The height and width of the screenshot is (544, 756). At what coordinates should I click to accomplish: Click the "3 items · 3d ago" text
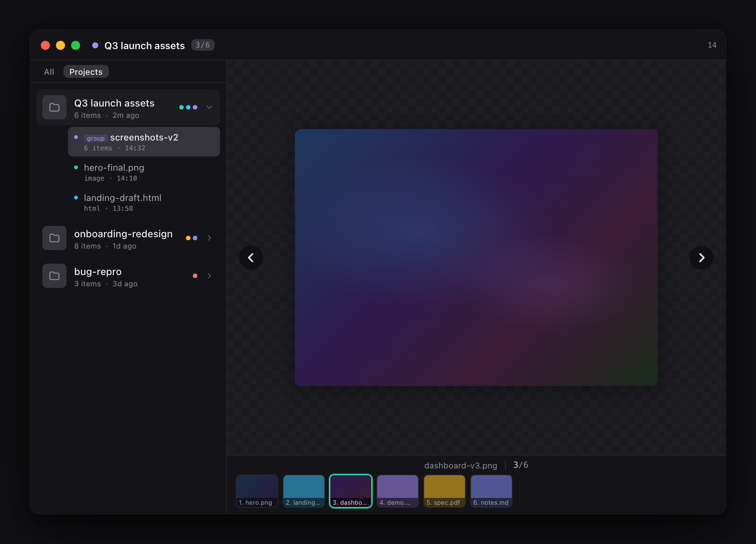pos(106,284)
